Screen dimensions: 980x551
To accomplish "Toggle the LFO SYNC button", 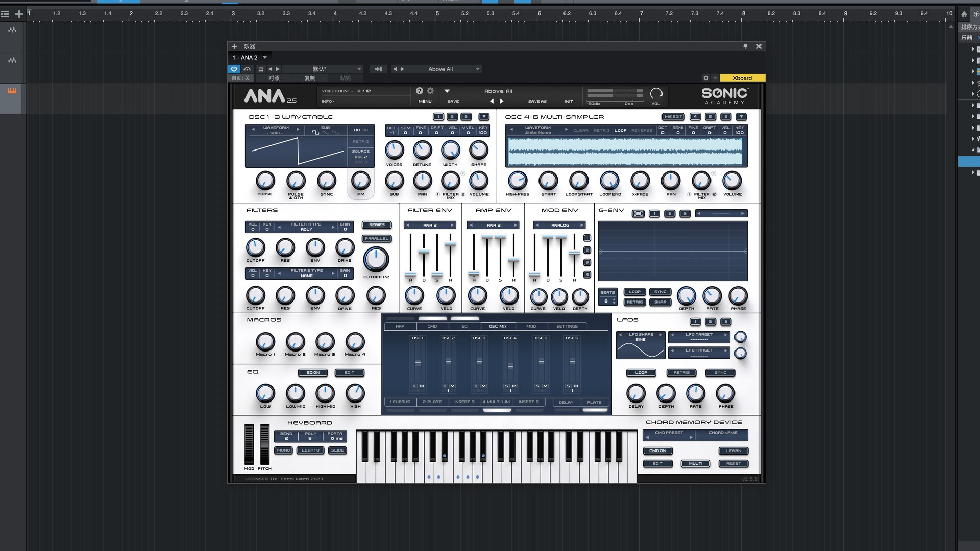I will point(720,373).
